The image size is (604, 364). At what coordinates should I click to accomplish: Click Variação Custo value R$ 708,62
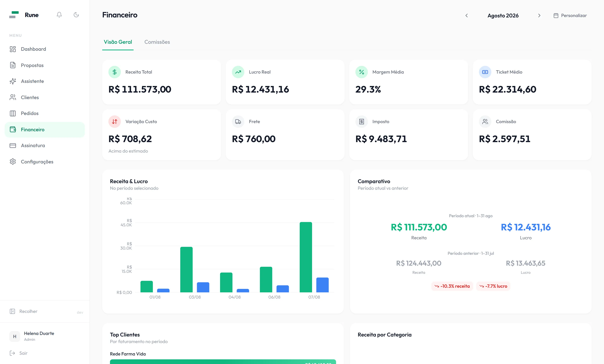pyautogui.click(x=130, y=139)
